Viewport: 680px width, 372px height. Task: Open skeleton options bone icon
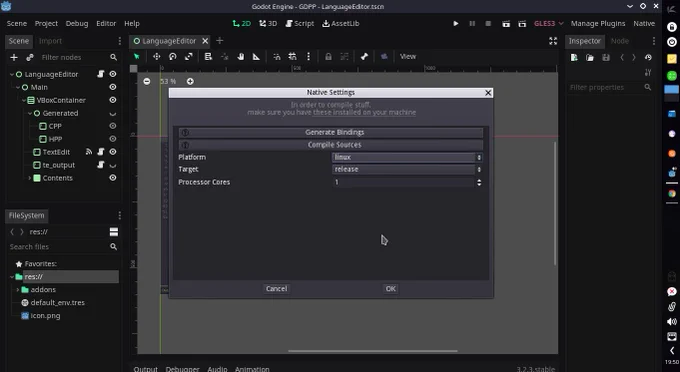click(x=364, y=57)
